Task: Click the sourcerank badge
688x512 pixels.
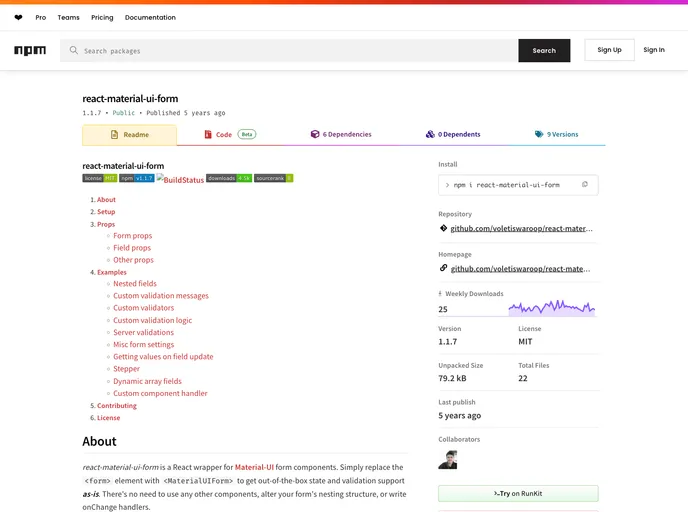Action: [x=273, y=178]
